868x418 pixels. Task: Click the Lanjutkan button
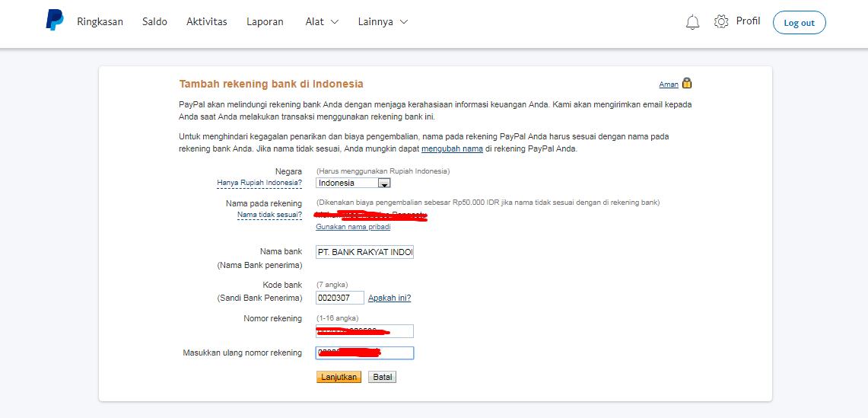pos(339,377)
